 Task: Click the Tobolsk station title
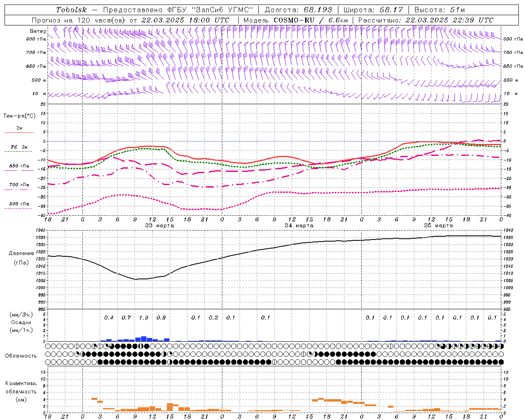(x=71, y=10)
